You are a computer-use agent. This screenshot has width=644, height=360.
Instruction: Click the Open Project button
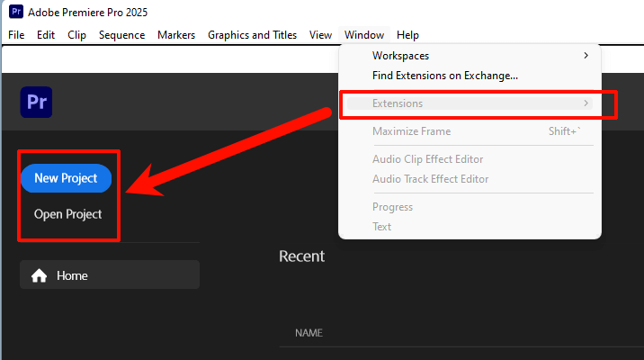point(67,214)
